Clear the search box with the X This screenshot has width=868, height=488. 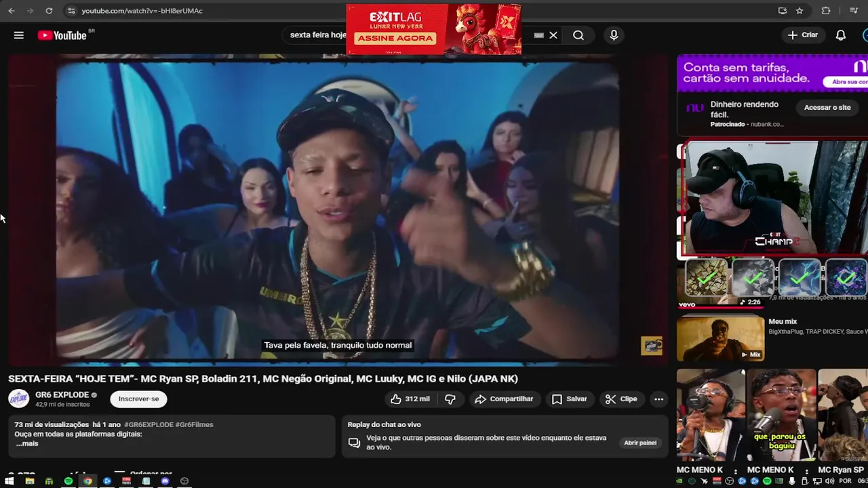point(553,35)
